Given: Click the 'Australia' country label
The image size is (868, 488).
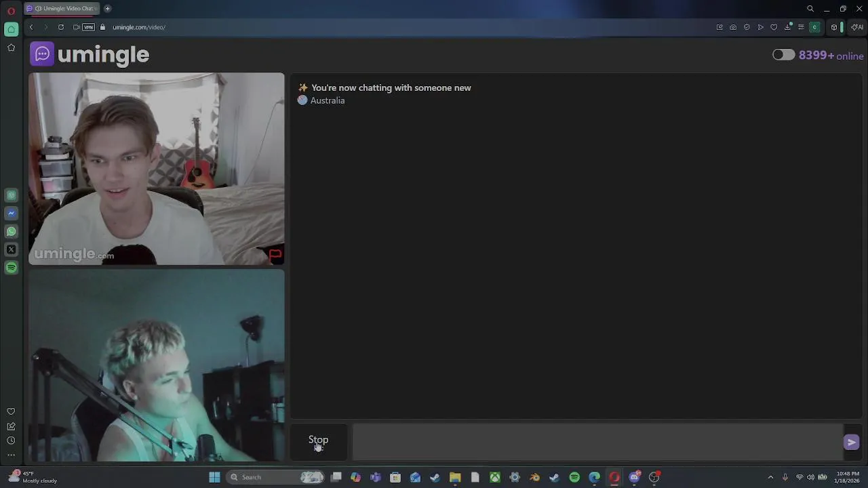Looking at the screenshot, I should tap(328, 100).
